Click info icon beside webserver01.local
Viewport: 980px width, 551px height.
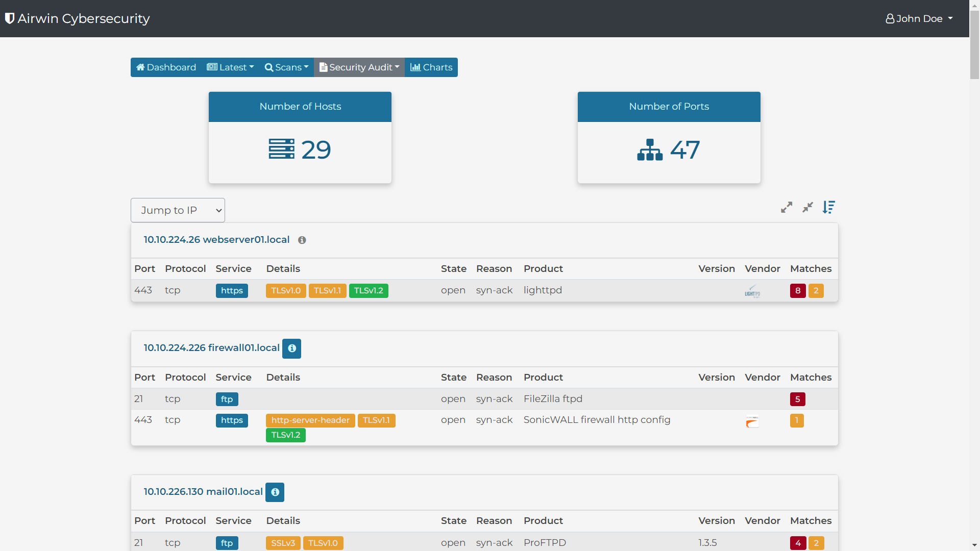pos(302,240)
